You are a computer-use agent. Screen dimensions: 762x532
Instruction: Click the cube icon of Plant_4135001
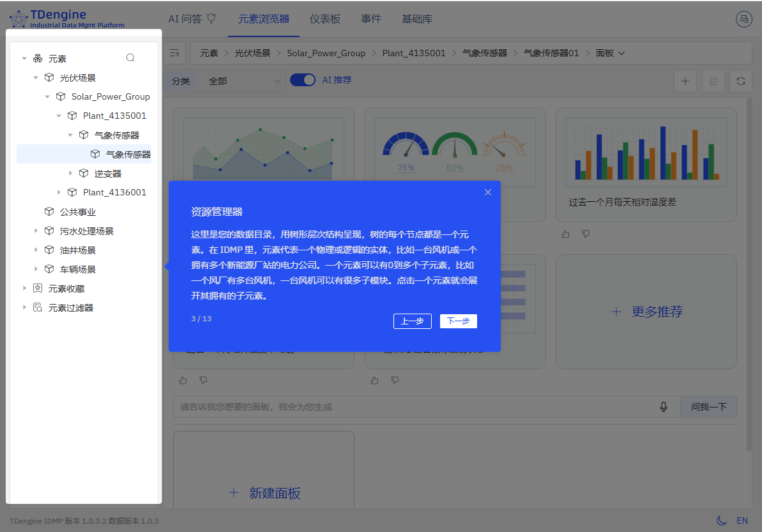point(72,116)
